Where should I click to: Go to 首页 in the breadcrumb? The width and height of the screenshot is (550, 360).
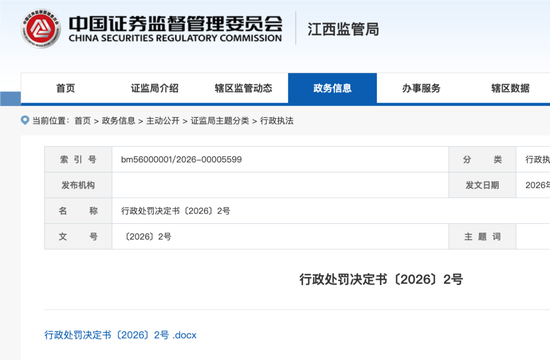tap(83, 121)
